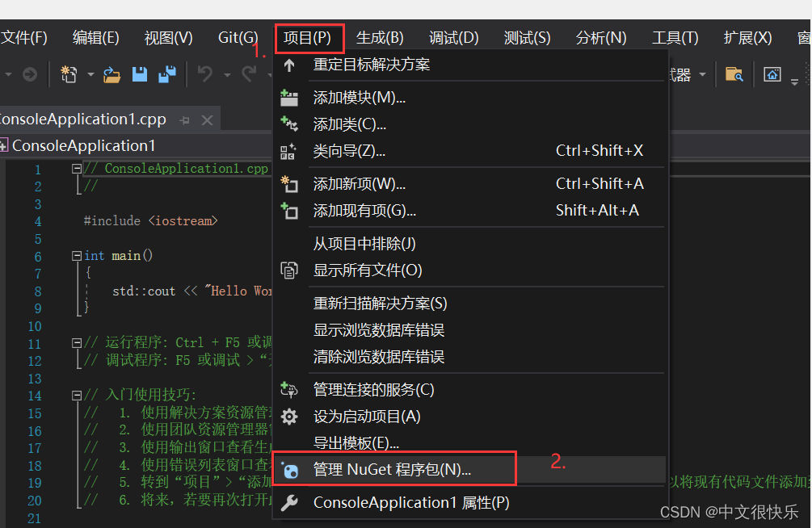Collapse the comment region at line 1
This screenshot has width=812, height=528.
pos(75,168)
